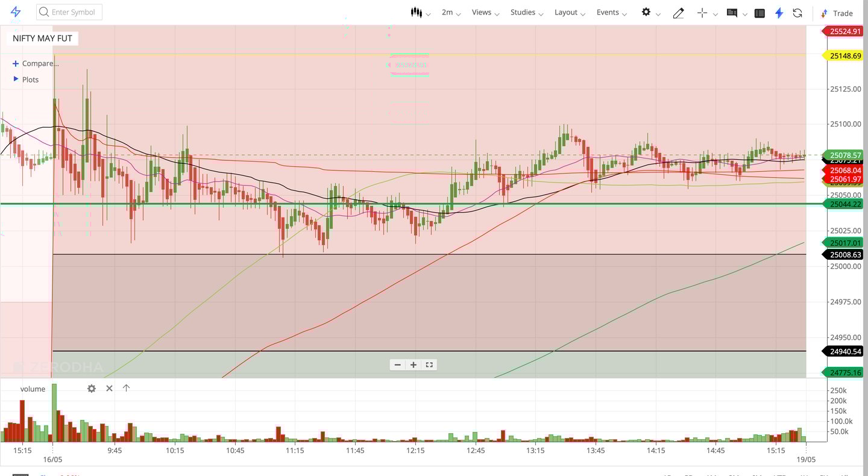Toggle the side panel icon

[759, 13]
